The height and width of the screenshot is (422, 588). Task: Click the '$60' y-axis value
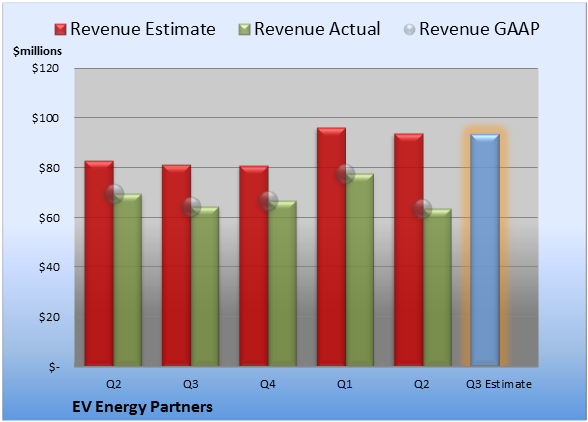pos(49,218)
